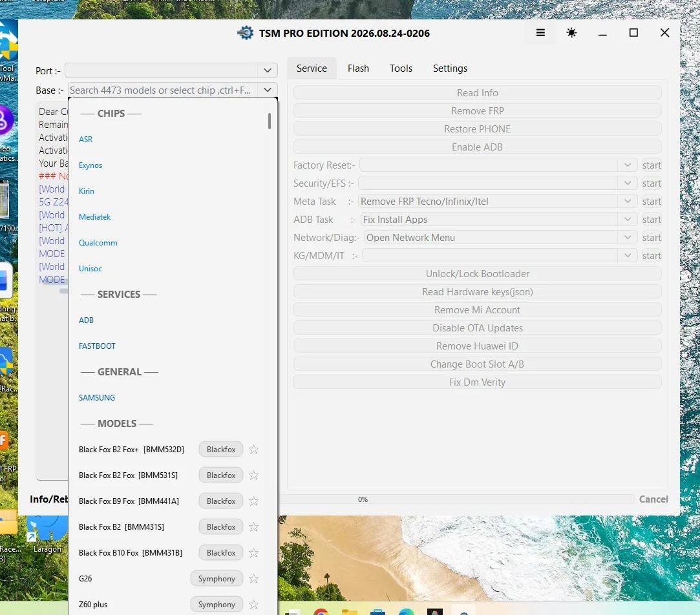
Task: Star the Black Fox B9 Fox model
Action: coord(253,501)
